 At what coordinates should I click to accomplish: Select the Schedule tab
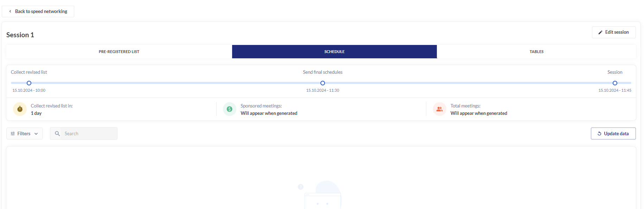click(334, 52)
